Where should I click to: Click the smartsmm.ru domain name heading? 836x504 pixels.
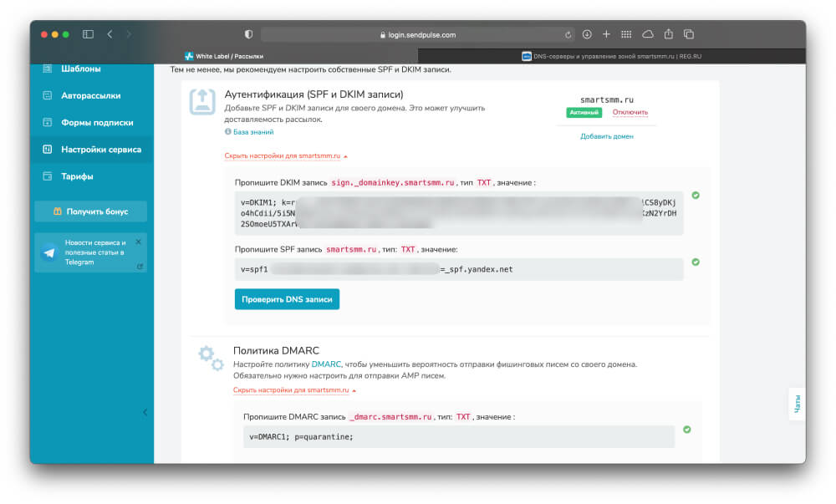pyautogui.click(x=607, y=99)
